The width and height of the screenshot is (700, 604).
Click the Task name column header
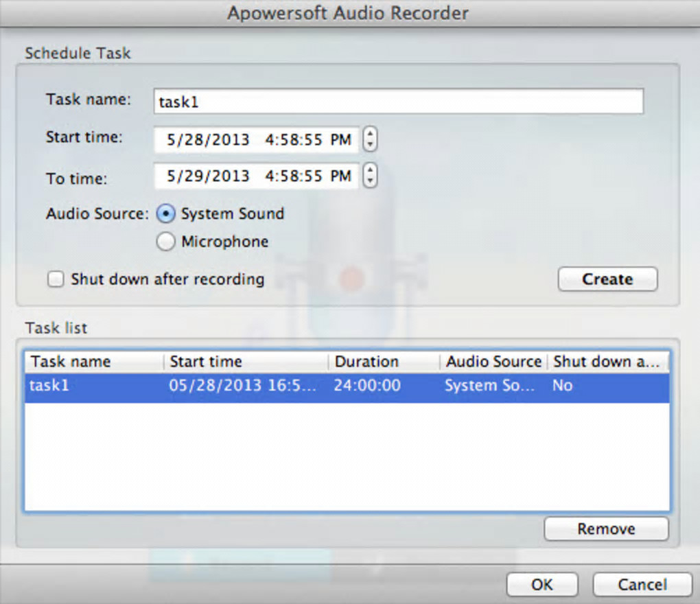(94, 362)
